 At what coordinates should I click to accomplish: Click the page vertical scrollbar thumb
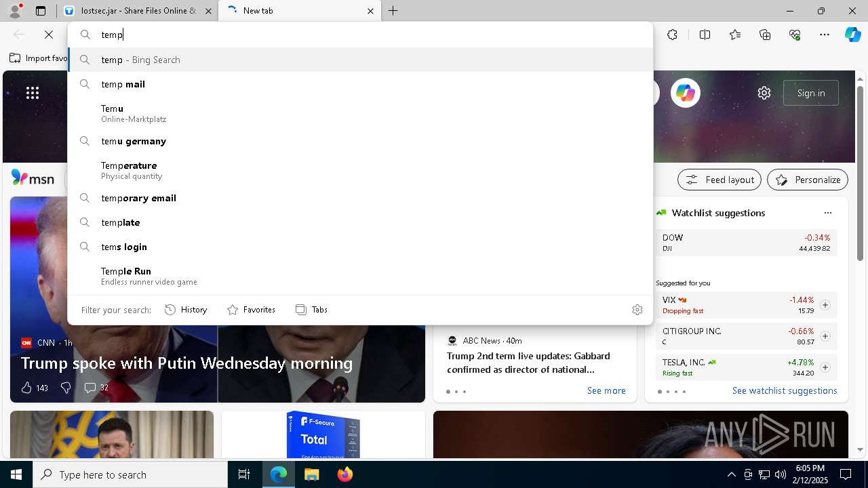coord(860,173)
